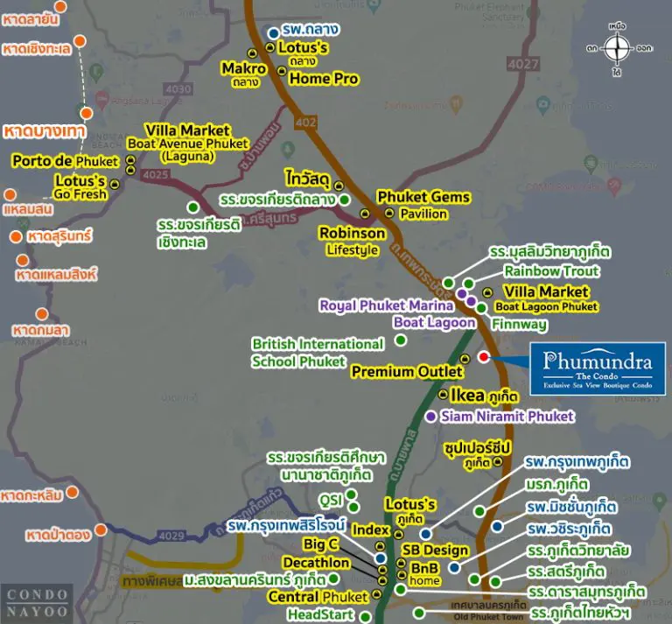The height and width of the screenshot is (624, 672).
Task: Select the orange marker beside หาดกะหลิม
Action: [72, 492]
